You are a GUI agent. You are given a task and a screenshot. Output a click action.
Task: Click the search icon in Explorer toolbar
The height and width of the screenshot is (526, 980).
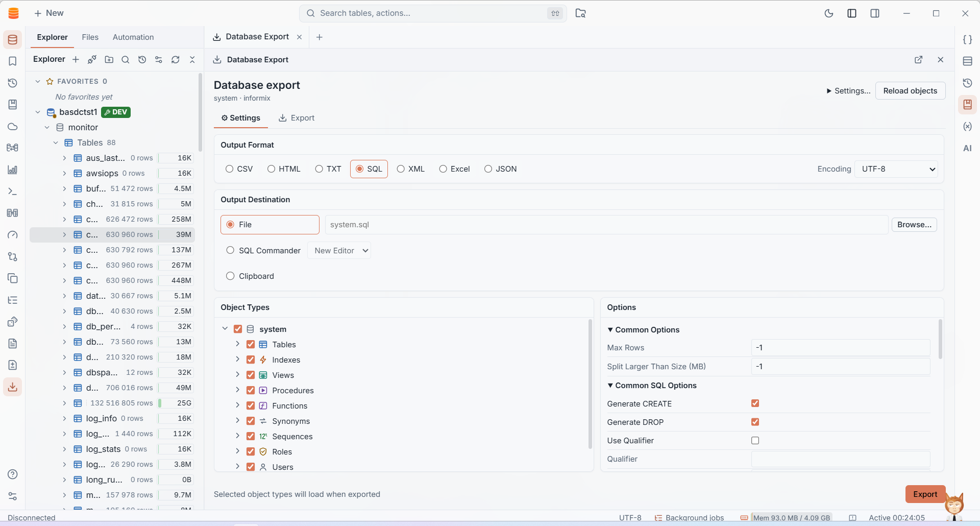[126, 60]
